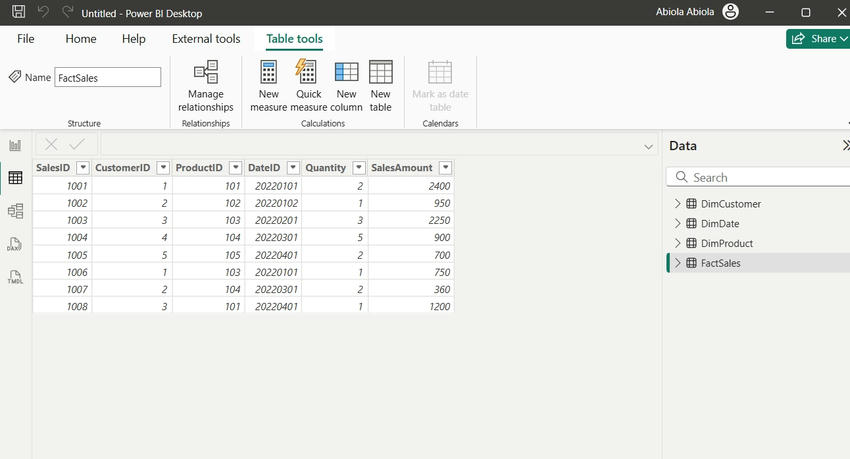
Task: Click the Share button
Action: click(818, 39)
